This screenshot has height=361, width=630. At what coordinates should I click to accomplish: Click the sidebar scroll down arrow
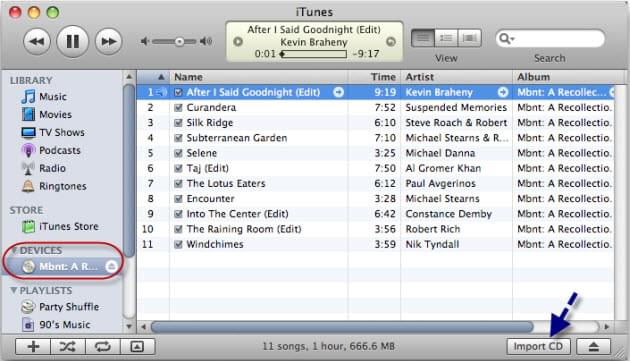click(129, 326)
